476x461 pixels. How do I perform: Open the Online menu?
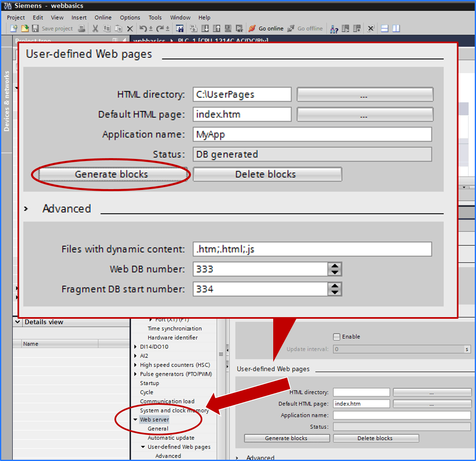[103, 17]
